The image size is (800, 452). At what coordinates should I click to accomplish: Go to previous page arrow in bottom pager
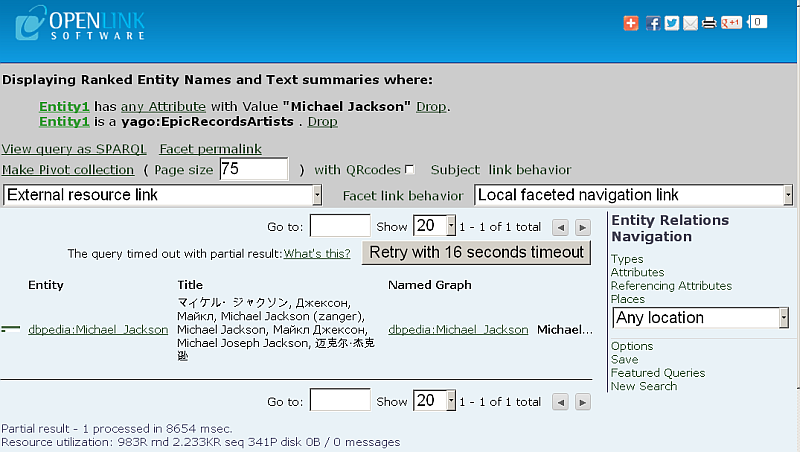pyautogui.click(x=560, y=402)
